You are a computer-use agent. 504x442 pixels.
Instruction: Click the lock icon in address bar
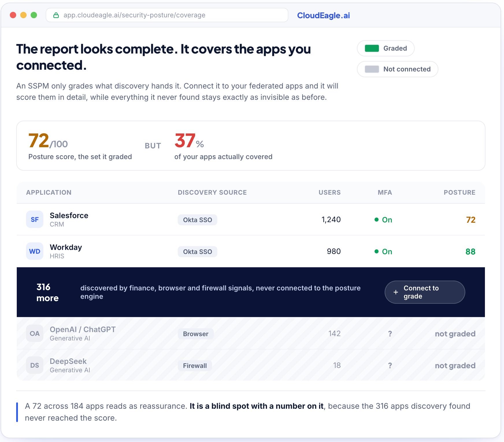56,15
